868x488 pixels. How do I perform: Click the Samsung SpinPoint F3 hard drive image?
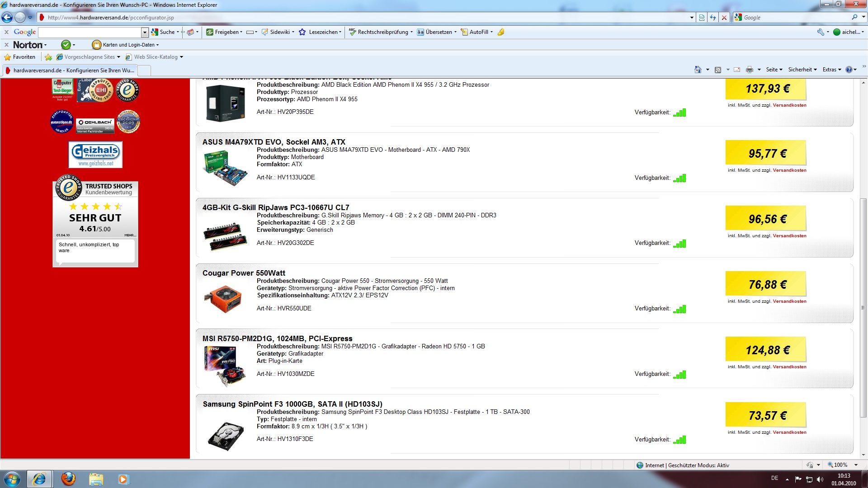[x=226, y=436]
